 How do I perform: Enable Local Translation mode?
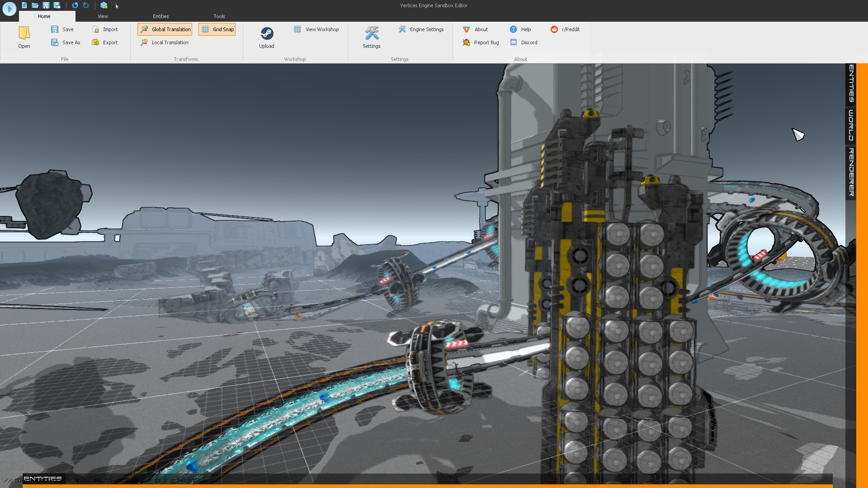coord(164,42)
